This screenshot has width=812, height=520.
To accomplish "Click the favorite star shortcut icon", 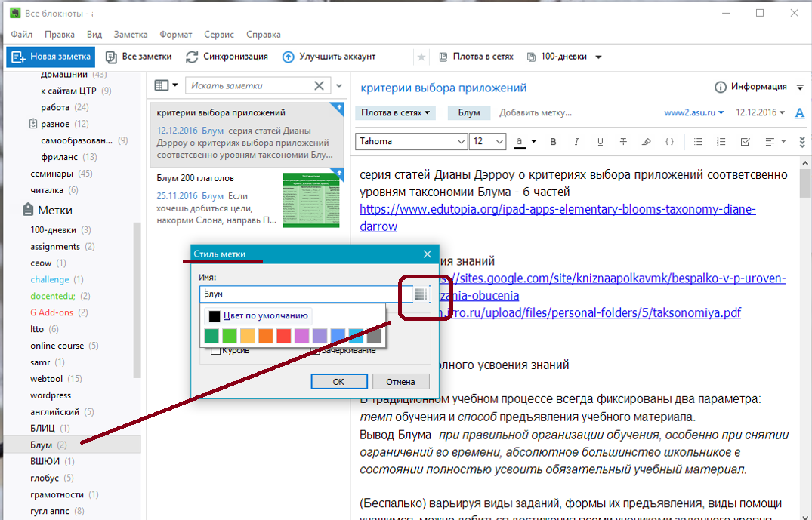I will (421, 57).
